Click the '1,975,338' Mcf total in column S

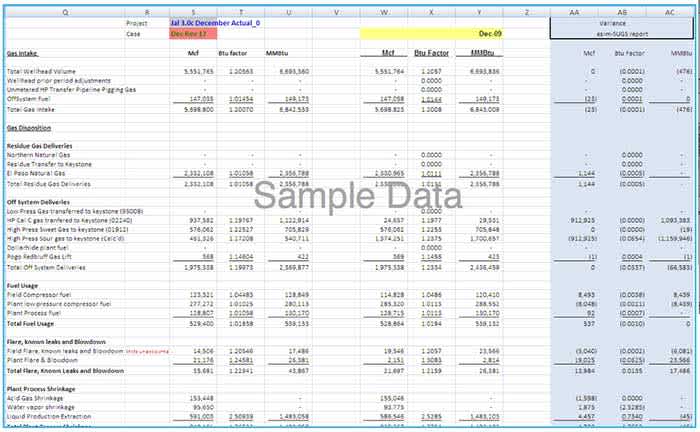[199, 267]
